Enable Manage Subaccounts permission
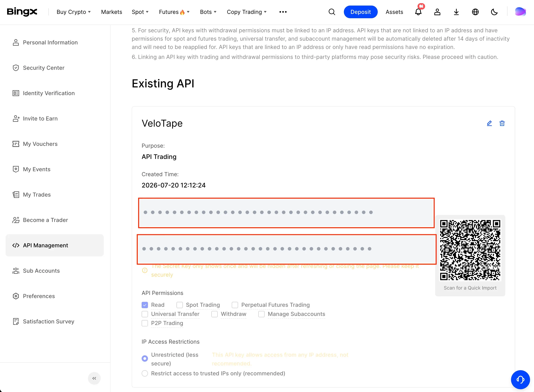Image resolution: width=534 pixels, height=392 pixels. click(261, 314)
